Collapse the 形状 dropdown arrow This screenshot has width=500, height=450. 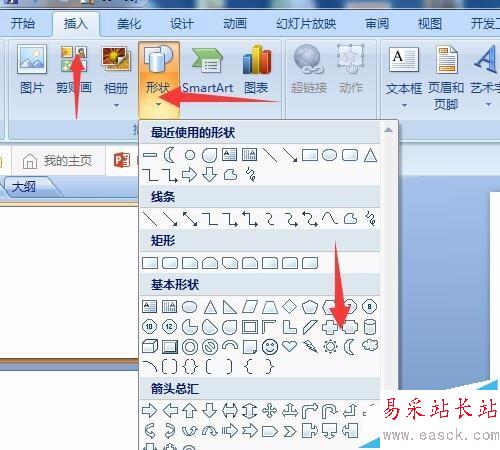(159, 105)
